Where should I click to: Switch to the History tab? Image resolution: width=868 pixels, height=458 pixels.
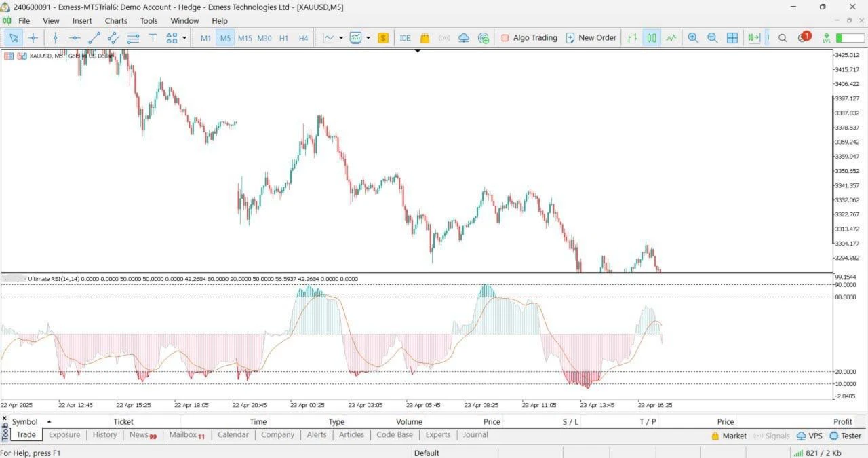click(104, 435)
